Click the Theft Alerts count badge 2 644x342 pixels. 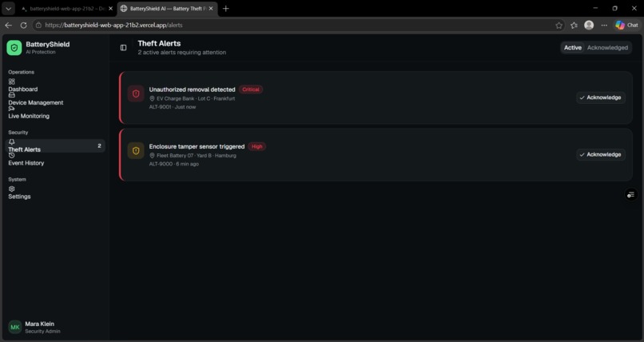(x=99, y=145)
